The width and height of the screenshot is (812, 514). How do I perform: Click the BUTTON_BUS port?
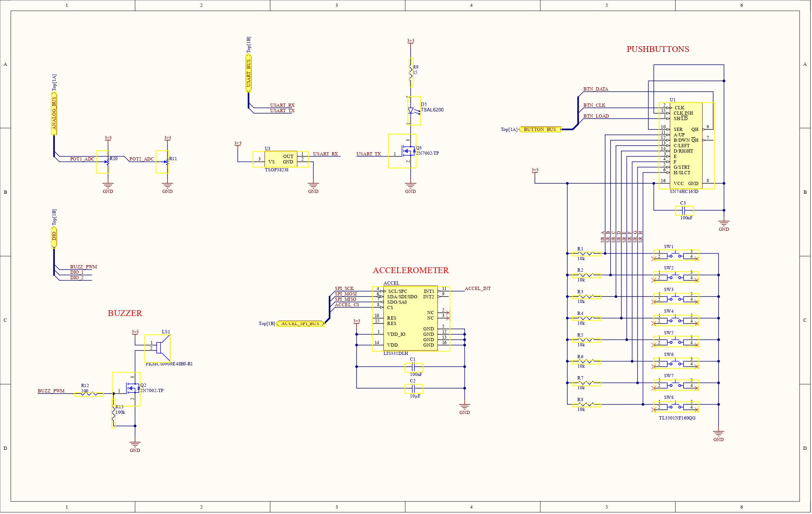[540, 129]
